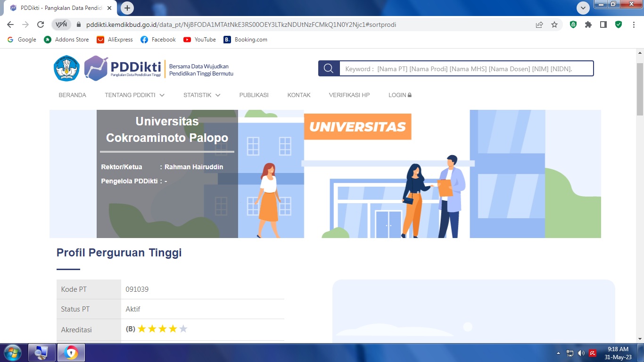
Task: Expand the TENTANG PDDIKTI menu
Action: pos(134,95)
